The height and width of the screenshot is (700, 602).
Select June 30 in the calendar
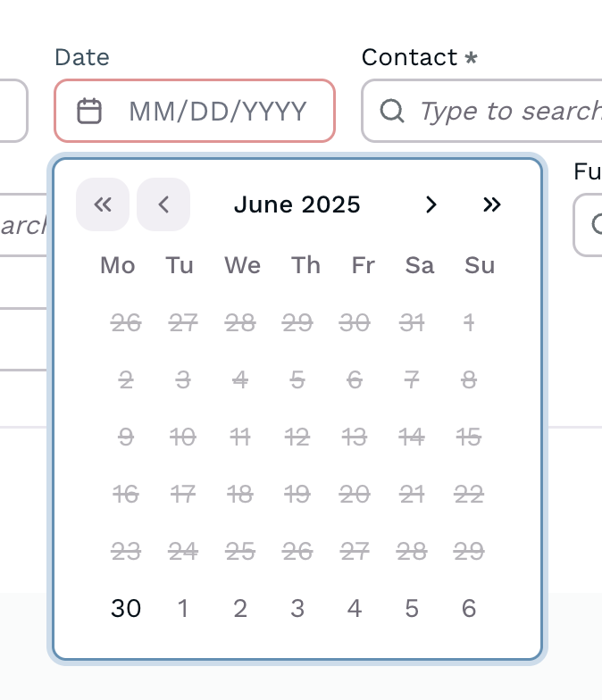(x=126, y=609)
